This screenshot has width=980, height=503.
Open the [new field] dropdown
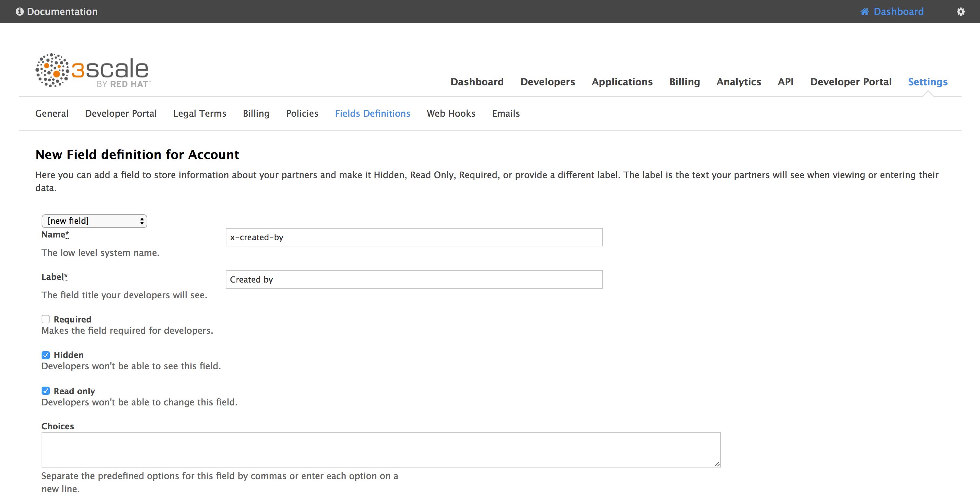(x=94, y=221)
